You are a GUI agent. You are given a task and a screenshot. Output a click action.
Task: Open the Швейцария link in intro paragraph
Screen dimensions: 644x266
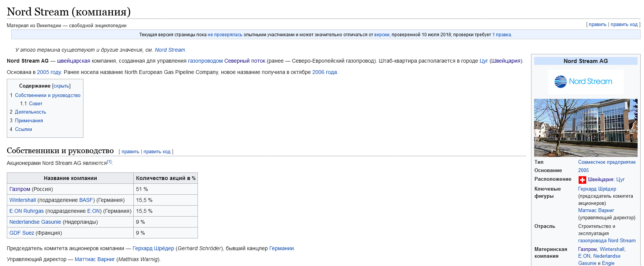(x=506, y=61)
